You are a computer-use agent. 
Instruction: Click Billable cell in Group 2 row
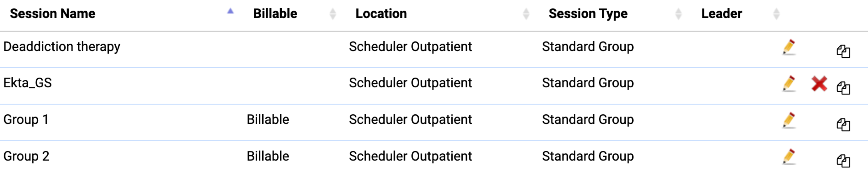click(x=268, y=156)
